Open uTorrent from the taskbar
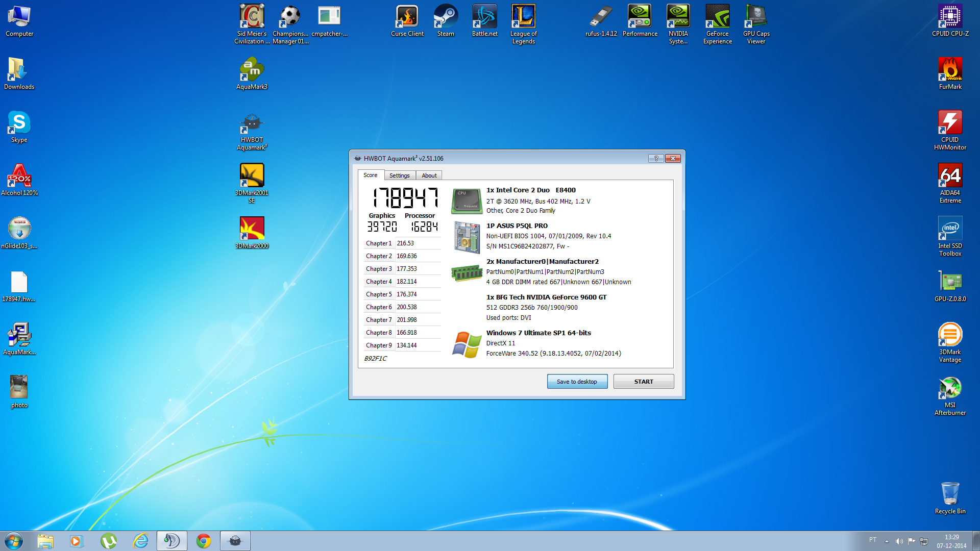This screenshot has width=980, height=551. pyautogui.click(x=108, y=541)
